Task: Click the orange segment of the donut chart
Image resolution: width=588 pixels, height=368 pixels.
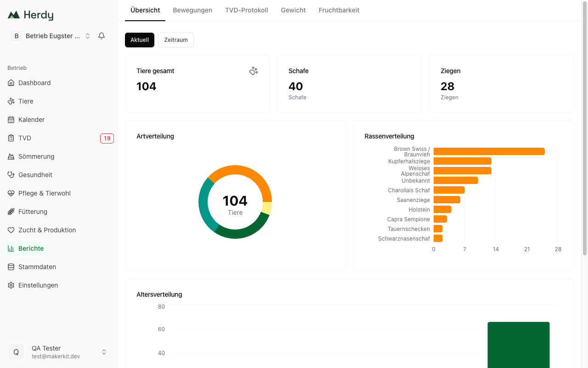Action: (x=246, y=172)
